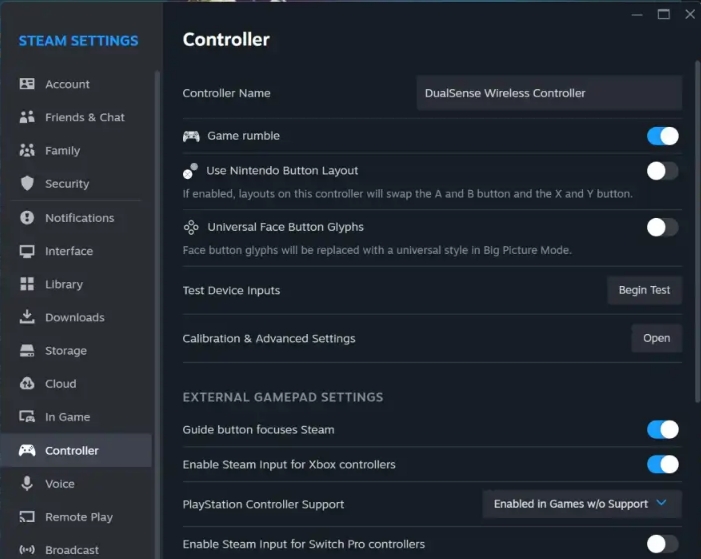701x559 pixels.
Task: Open Calibration & Advanced Settings
Action: (x=656, y=338)
